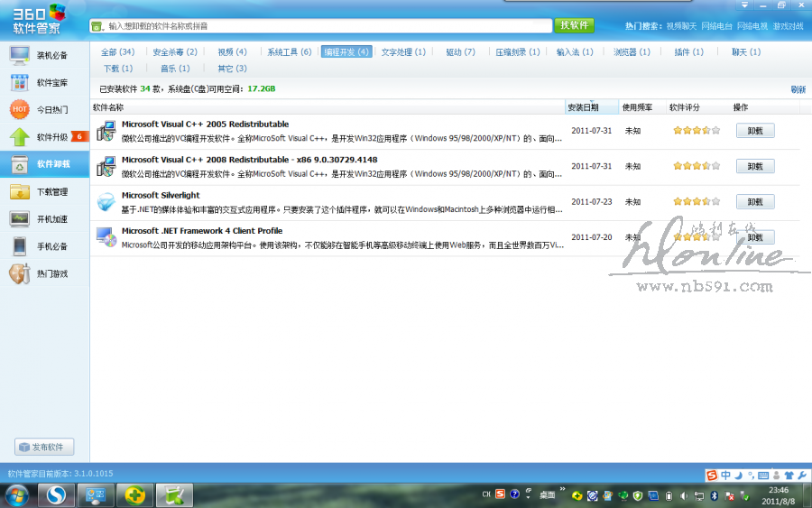This screenshot has width=812, height=508.
Task: Click the Microsoft Silverlight program icon
Action: pyautogui.click(x=106, y=202)
